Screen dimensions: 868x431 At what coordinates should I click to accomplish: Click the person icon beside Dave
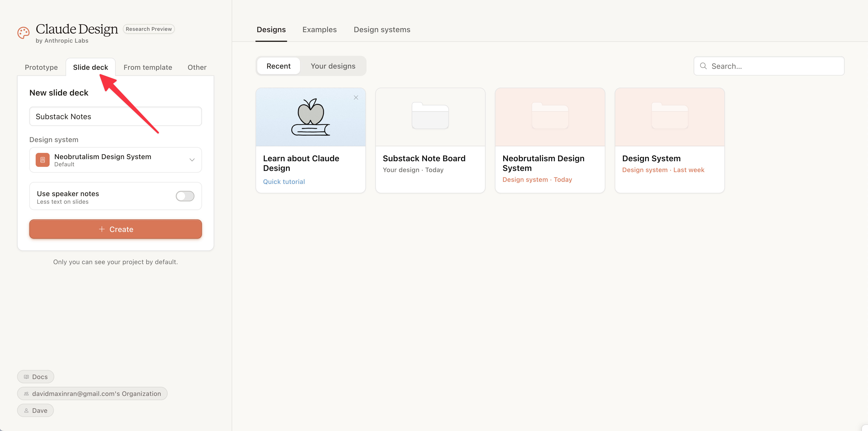click(x=26, y=411)
